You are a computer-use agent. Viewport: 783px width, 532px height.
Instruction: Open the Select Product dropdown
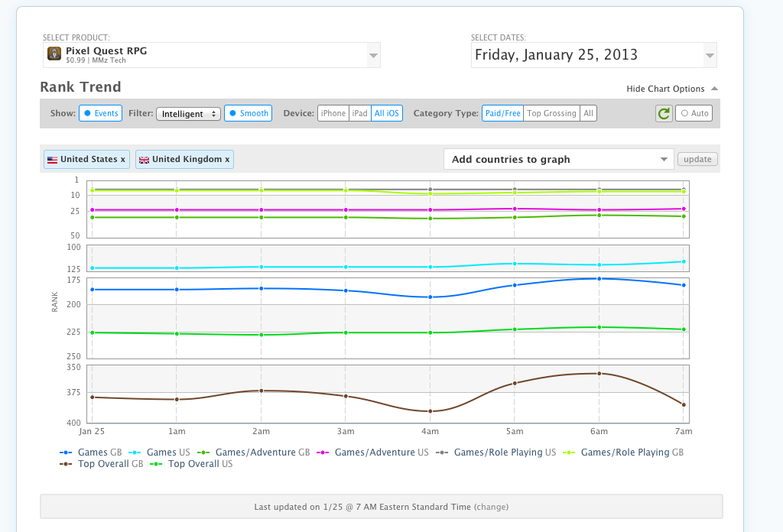pyautogui.click(x=212, y=55)
